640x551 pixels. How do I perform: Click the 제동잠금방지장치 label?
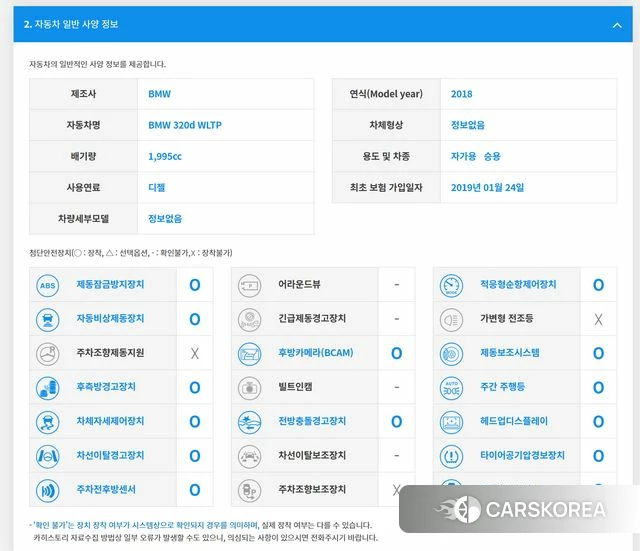(x=110, y=284)
